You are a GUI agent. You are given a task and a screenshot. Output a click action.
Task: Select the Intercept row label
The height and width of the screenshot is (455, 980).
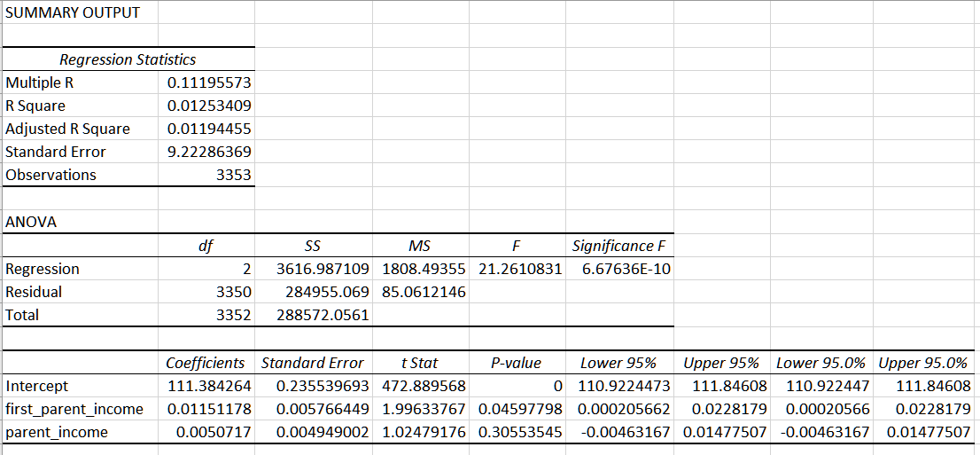[80, 386]
